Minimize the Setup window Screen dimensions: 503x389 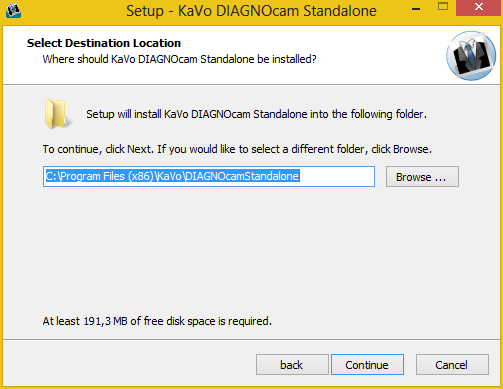(x=416, y=9)
